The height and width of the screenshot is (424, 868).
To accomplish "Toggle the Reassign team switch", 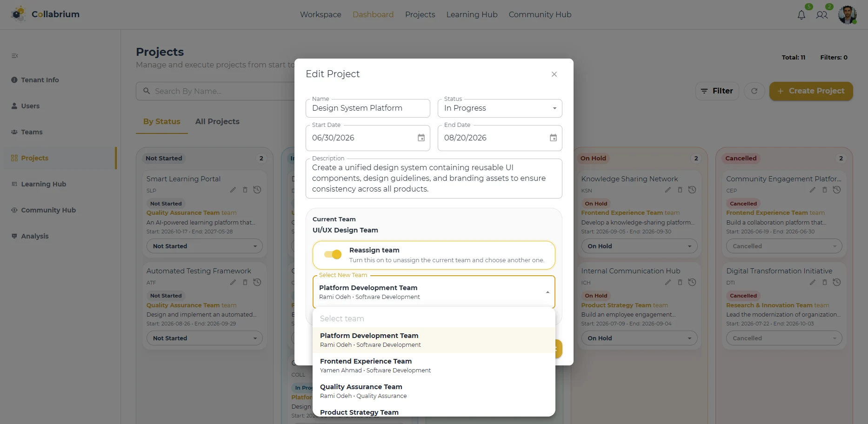I will [x=333, y=254].
